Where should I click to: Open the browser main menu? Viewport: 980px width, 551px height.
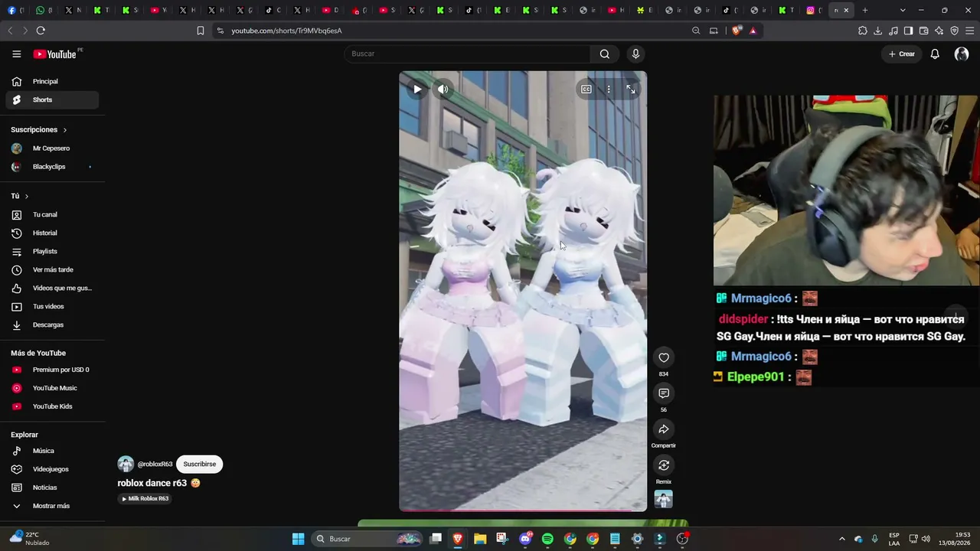(969, 31)
